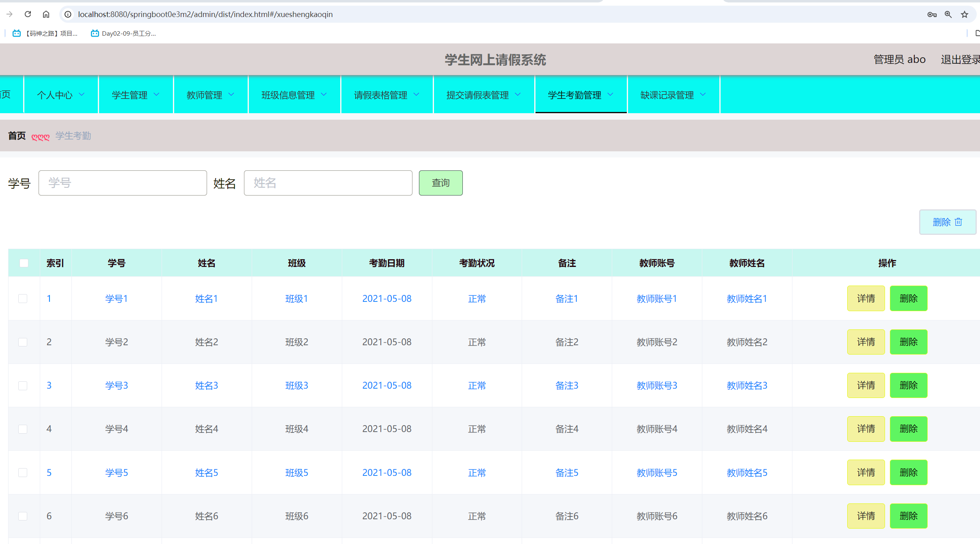Viewport: 980px width, 544px height.
Task: Click the site info icon in address bar
Action: tap(67, 14)
